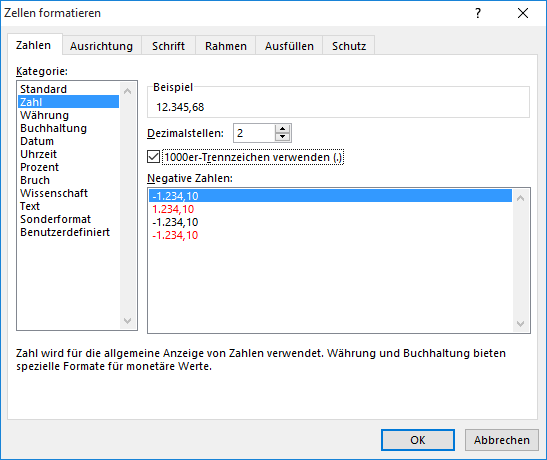The image size is (547, 460).
Task: Click the help question mark icon
Action: (478, 13)
